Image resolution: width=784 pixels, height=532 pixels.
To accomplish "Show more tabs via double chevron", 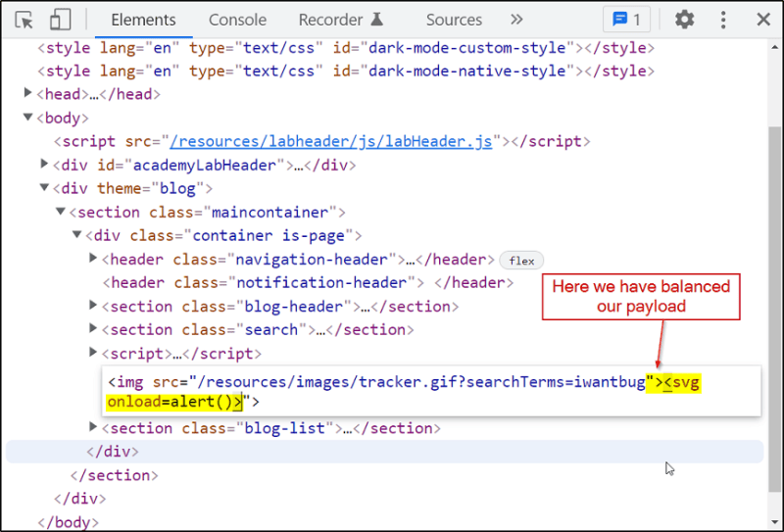I will pos(516,20).
